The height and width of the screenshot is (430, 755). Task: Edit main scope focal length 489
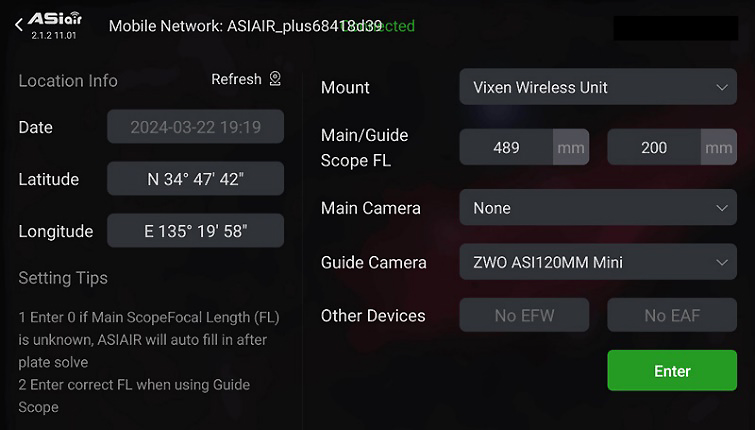(506, 147)
